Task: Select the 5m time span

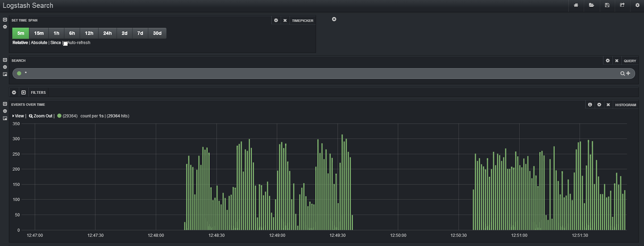Action: [x=21, y=33]
